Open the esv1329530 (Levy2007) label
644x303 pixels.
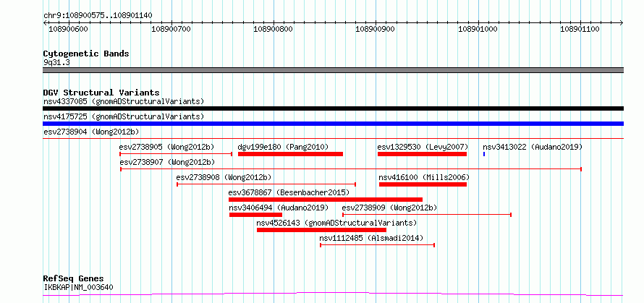423,147
